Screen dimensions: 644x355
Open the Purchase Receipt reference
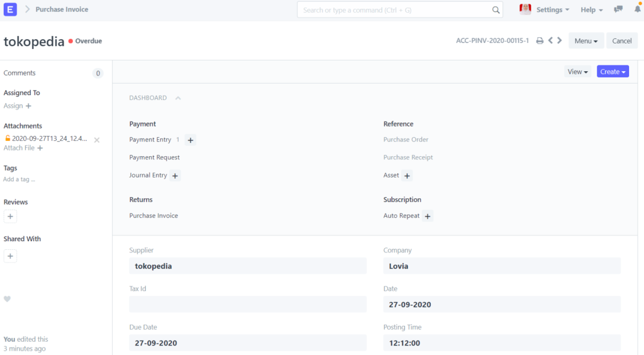(x=408, y=157)
